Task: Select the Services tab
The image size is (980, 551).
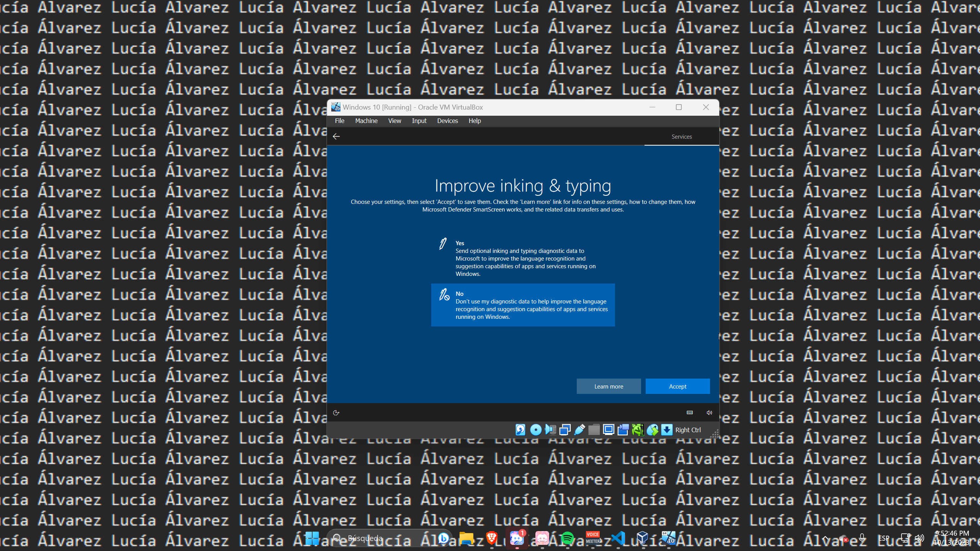Action: pyautogui.click(x=681, y=136)
